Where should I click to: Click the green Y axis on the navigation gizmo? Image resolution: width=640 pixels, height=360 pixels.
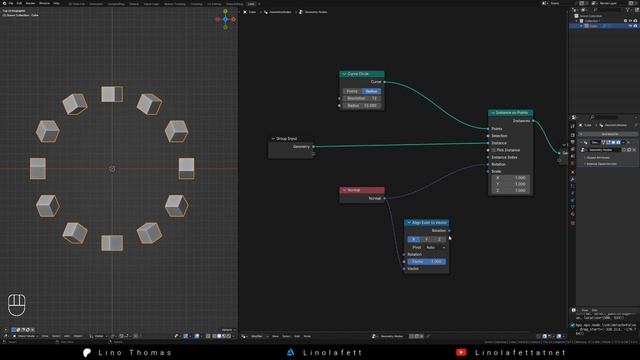225,11
